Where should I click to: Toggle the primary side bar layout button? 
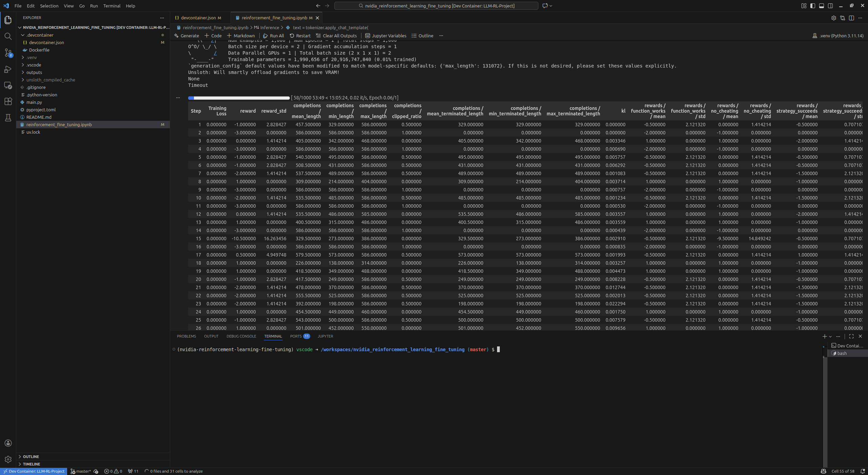click(x=812, y=6)
